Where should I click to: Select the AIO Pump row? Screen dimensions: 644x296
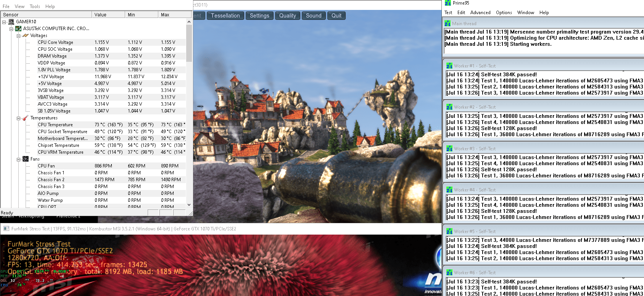point(111,193)
